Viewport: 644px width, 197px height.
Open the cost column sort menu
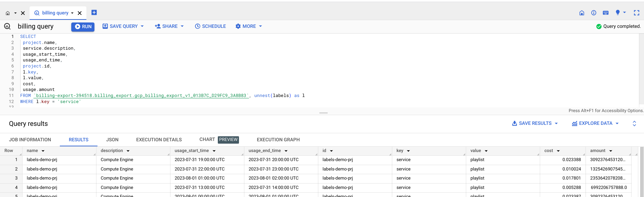click(x=558, y=151)
